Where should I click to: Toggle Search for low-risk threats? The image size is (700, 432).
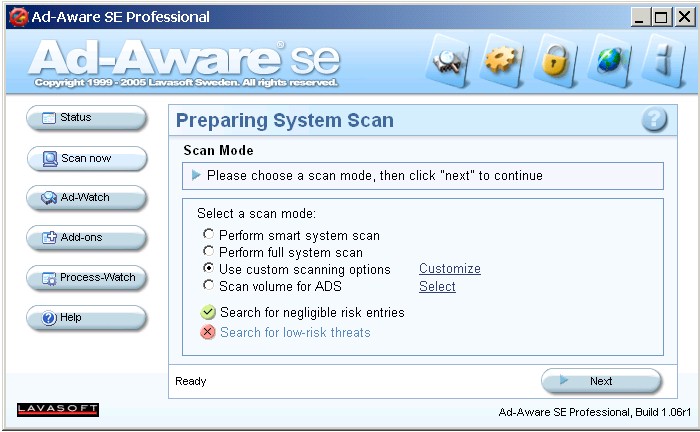[208, 332]
